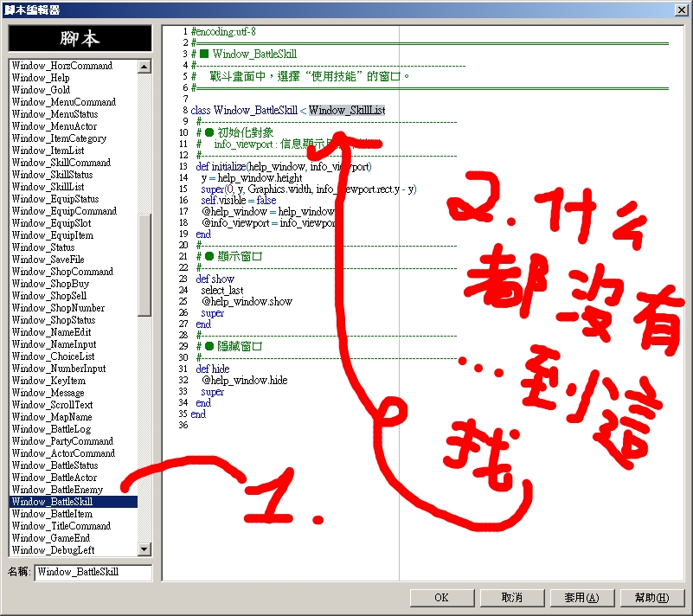Open help with the 幫助(H) button
Screen dimensions: 693x616
(x=652, y=598)
